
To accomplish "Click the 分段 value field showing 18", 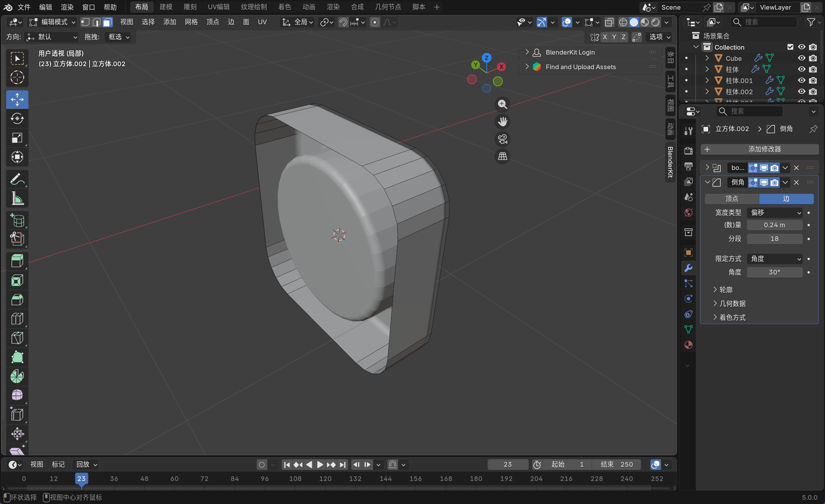I will point(774,239).
